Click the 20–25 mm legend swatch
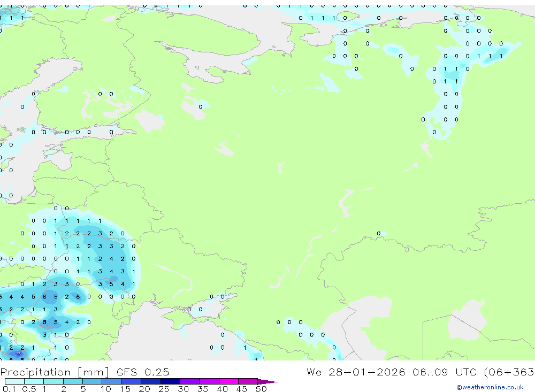Viewport: 535px width, 392px height. pyautogui.click(x=151, y=381)
